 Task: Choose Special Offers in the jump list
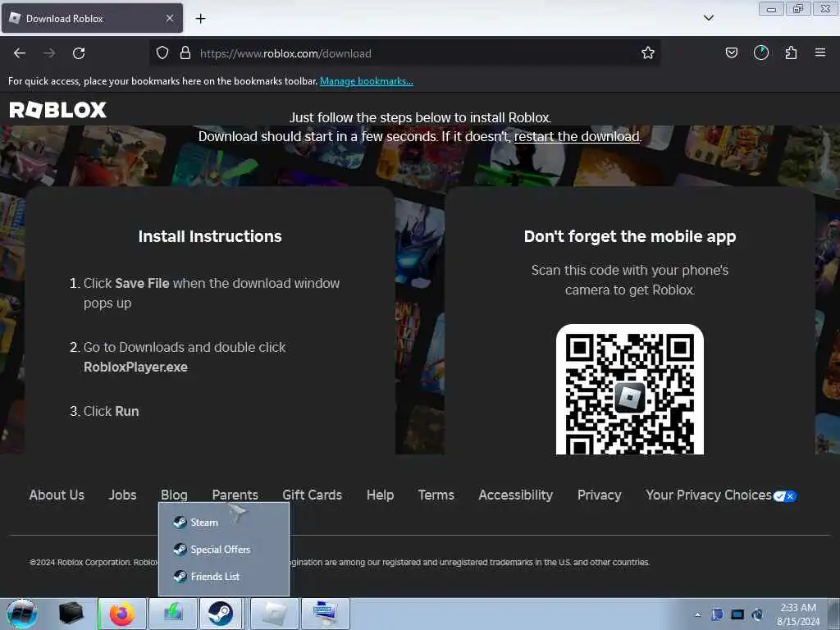tap(224, 550)
